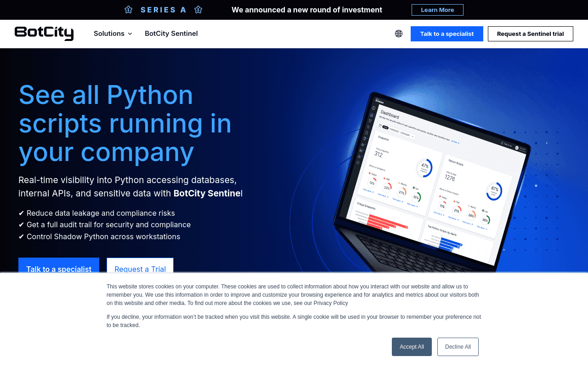The width and height of the screenshot is (588, 368).
Task: Go to BotCity Sentinel nav item
Action: 171,34
